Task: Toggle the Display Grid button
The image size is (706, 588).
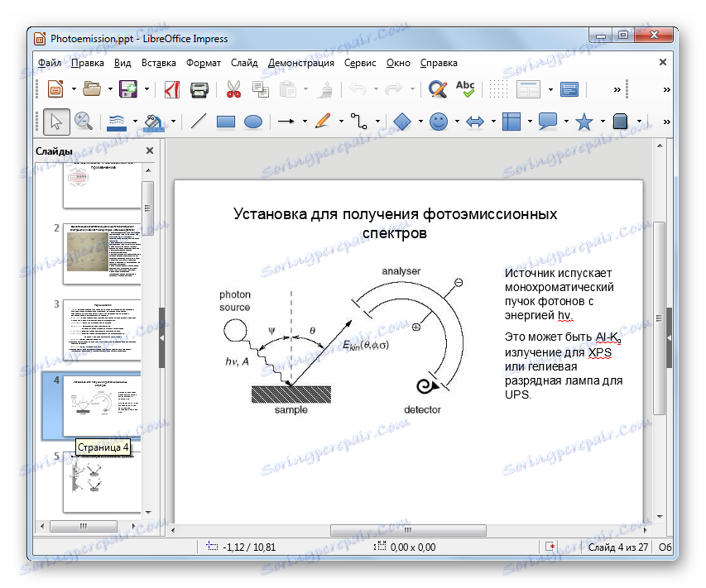Action: click(498, 89)
